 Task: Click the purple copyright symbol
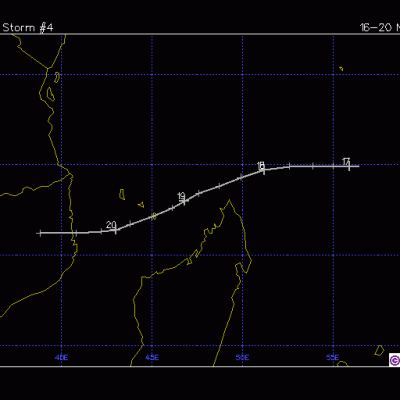395,360
